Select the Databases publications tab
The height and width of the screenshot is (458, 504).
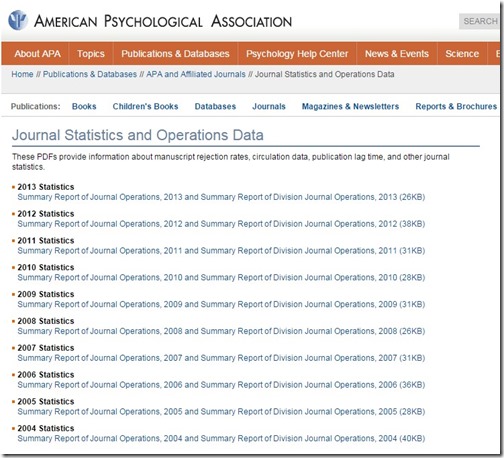(215, 106)
